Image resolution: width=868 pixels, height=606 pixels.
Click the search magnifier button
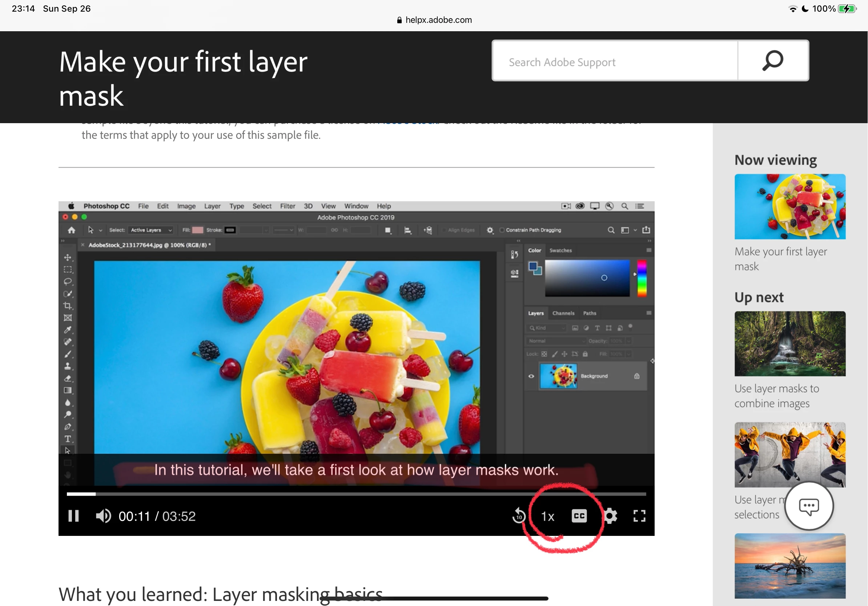click(773, 61)
